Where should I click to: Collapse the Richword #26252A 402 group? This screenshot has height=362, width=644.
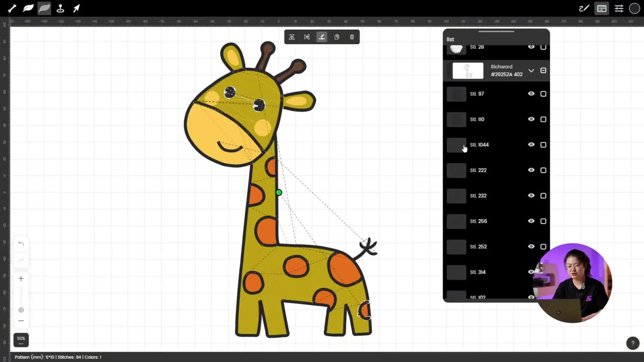531,70
